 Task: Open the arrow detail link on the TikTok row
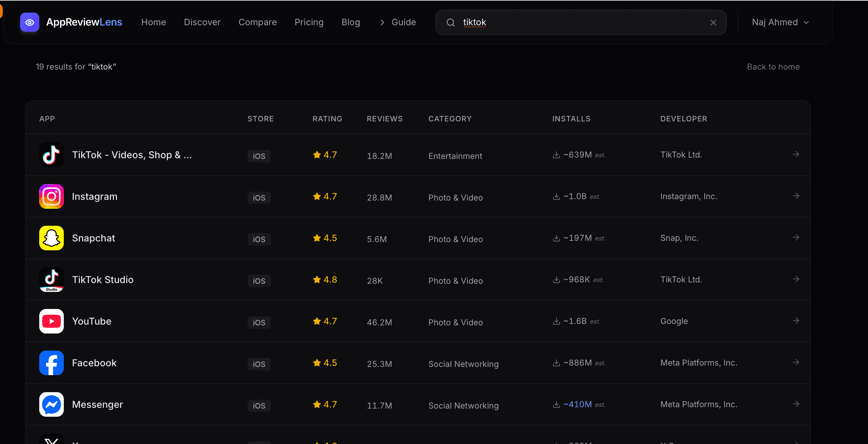click(796, 154)
